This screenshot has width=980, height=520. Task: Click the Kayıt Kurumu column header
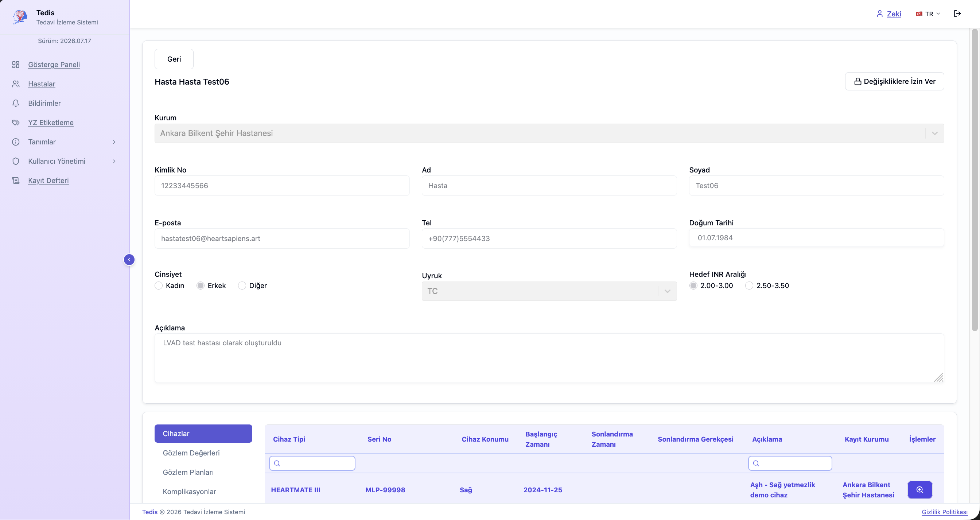pos(867,439)
